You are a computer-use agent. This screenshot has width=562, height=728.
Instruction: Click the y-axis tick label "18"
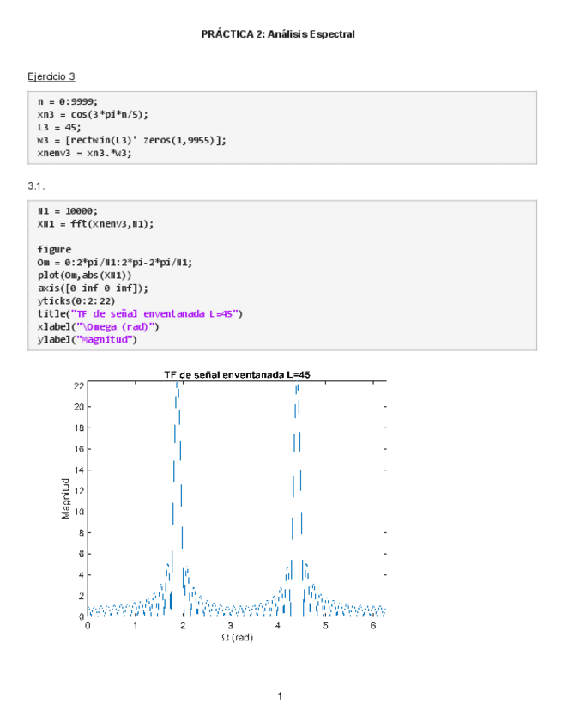[79, 428]
